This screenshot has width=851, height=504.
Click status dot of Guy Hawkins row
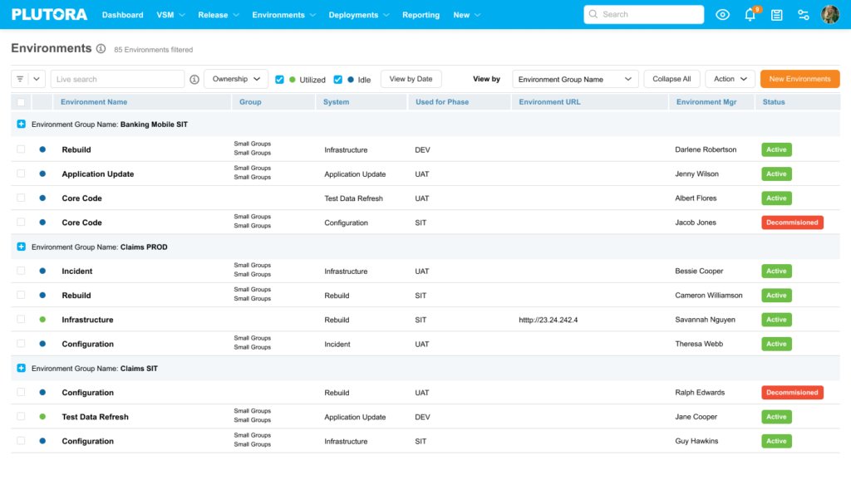tap(42, 441)
